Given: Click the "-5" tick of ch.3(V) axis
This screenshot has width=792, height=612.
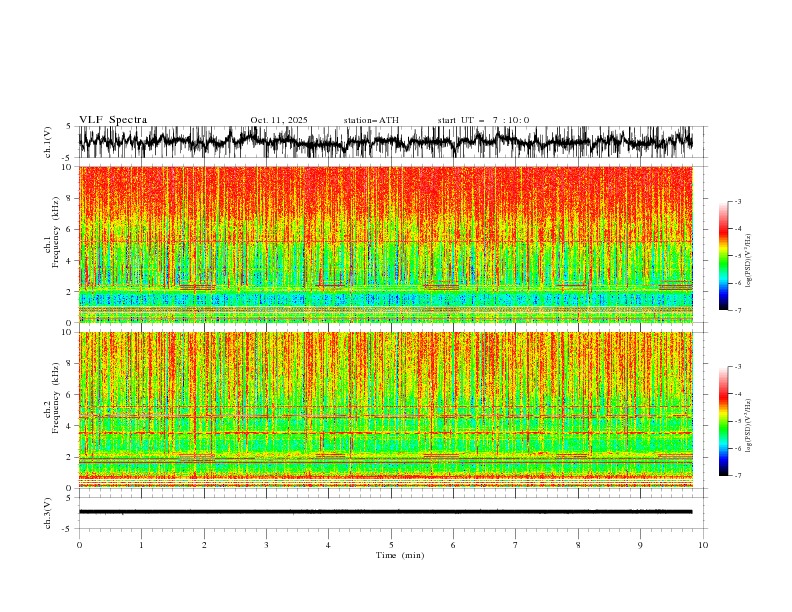Looking at the screenshot, I should (x=67, y=529).
